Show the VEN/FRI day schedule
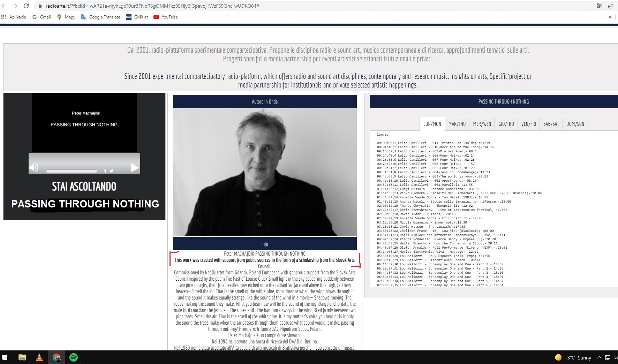 coord(528,124)
